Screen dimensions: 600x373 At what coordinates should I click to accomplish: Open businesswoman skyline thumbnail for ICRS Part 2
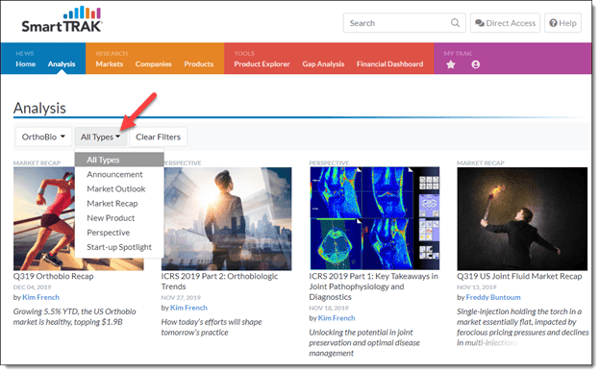click(227, 219)
